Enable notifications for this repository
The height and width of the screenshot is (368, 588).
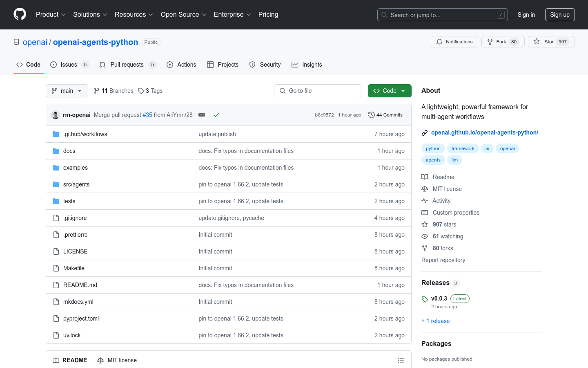coord(454,41)
